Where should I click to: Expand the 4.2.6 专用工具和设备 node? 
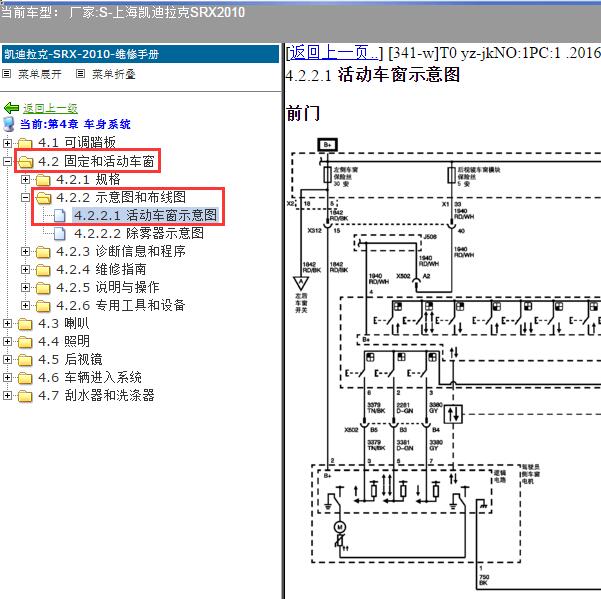[25, 305]
